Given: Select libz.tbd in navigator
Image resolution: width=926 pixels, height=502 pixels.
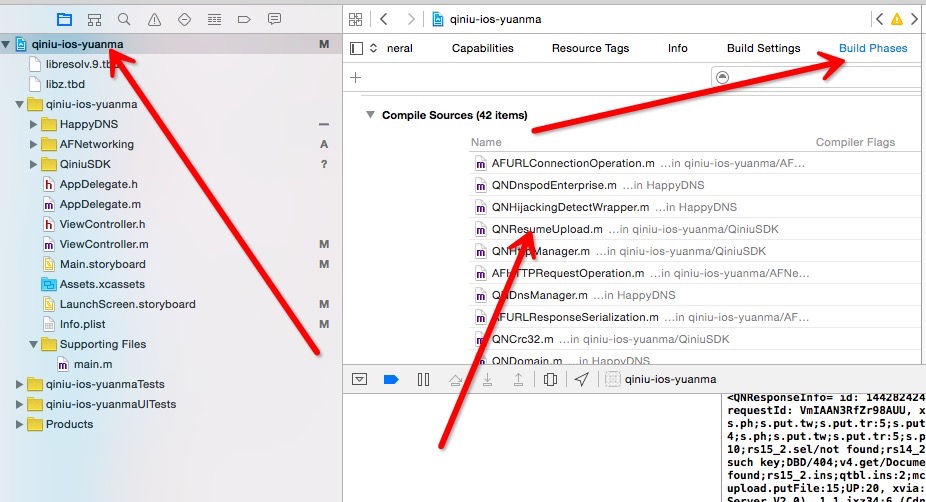Looking at the screenshot, I should [x=65, y=84].
